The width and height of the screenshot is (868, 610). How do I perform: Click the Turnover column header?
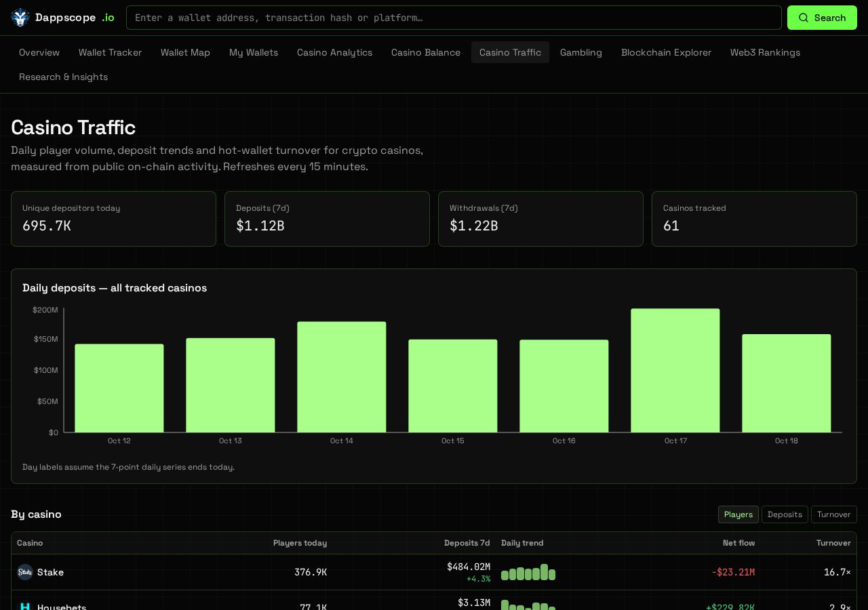(833, 543)
